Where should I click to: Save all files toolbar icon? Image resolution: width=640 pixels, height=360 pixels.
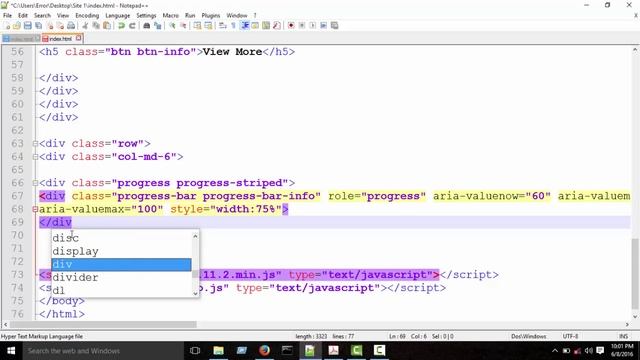click(x=39, y=26)
